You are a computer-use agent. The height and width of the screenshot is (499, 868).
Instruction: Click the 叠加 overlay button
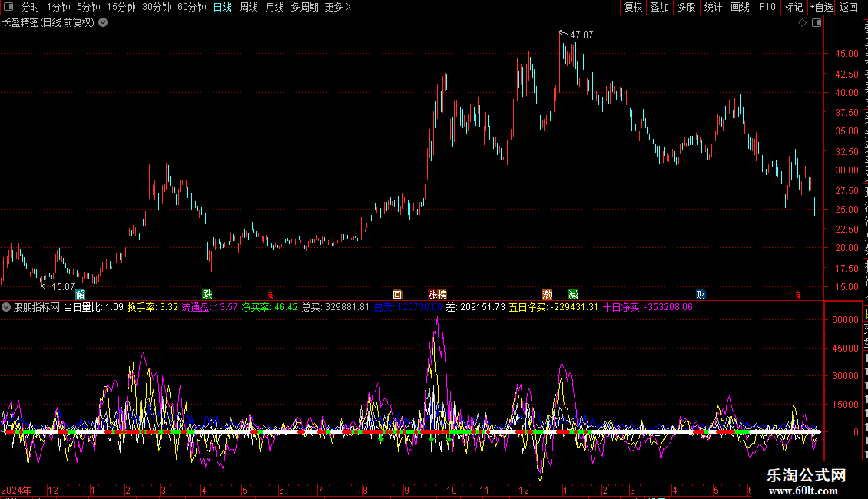[x=660, y=7]
